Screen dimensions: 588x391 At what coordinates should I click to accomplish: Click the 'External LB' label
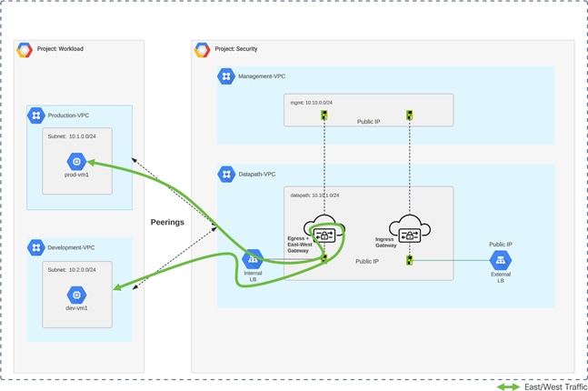(x=501, y=277)
